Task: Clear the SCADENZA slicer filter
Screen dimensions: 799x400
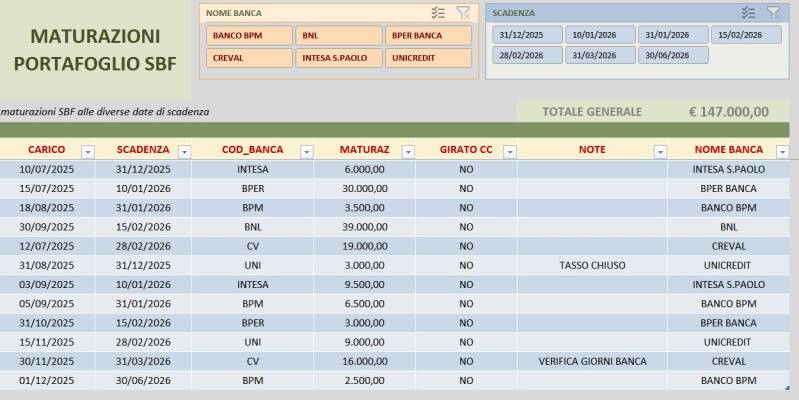Action: click(x=773, y=13)
